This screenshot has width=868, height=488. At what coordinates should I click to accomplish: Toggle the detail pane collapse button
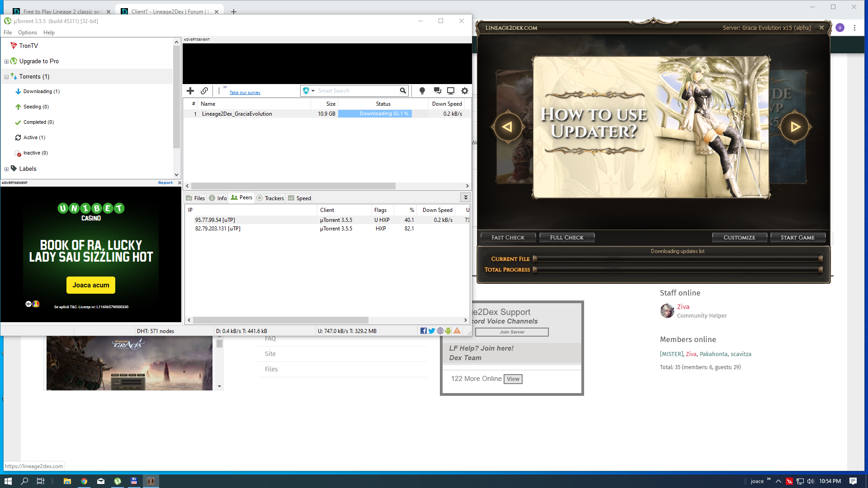click(465, 197)
